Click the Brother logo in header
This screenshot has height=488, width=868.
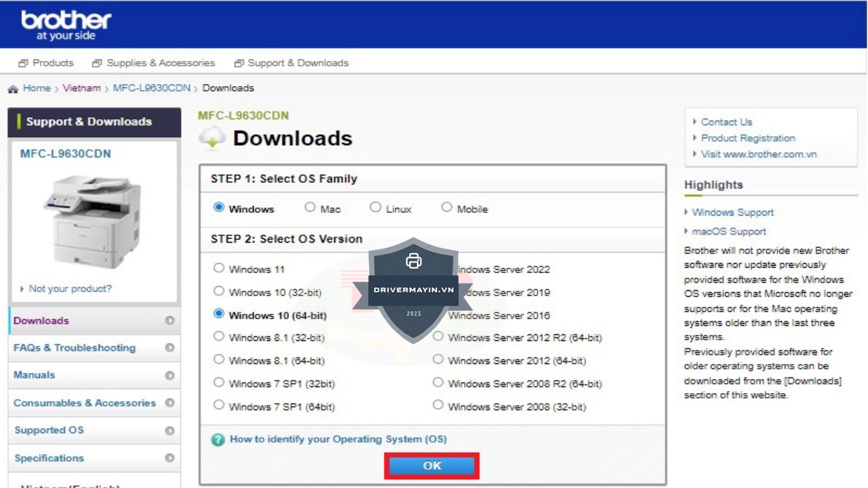tap(66, 24)
